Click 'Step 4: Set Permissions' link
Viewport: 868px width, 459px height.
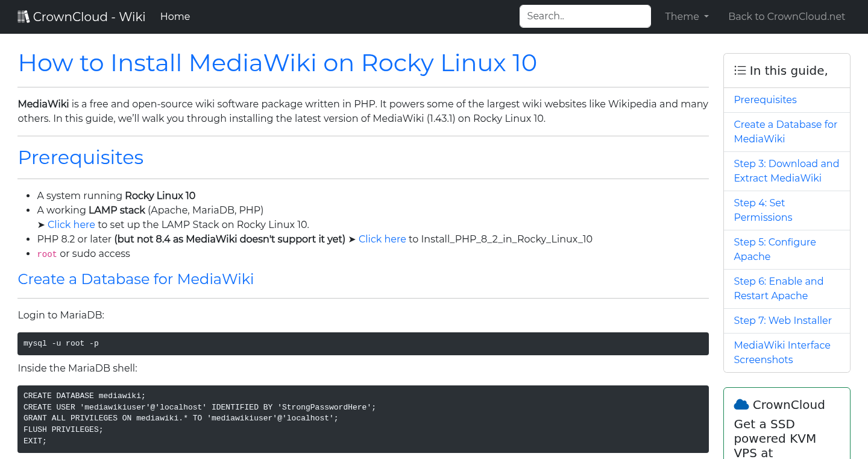(x=763, y=210)
